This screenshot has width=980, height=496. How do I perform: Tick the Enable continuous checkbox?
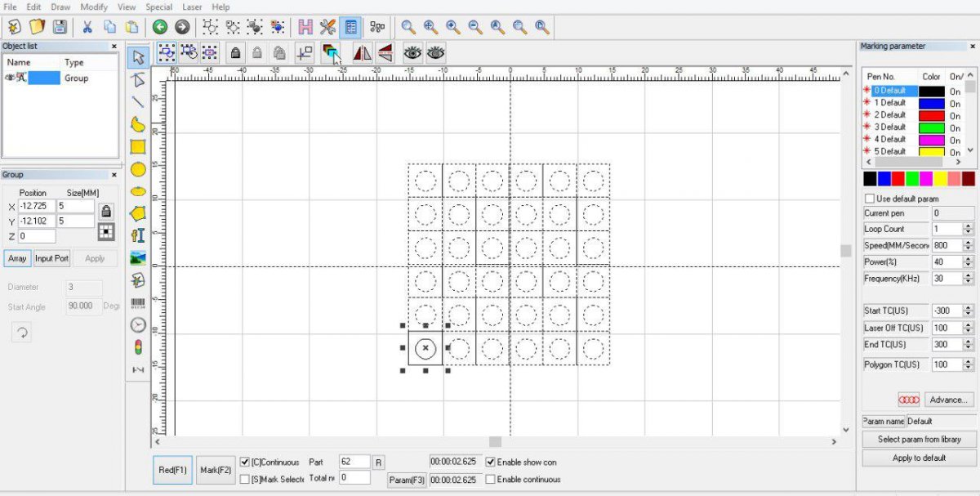point(490,480)
